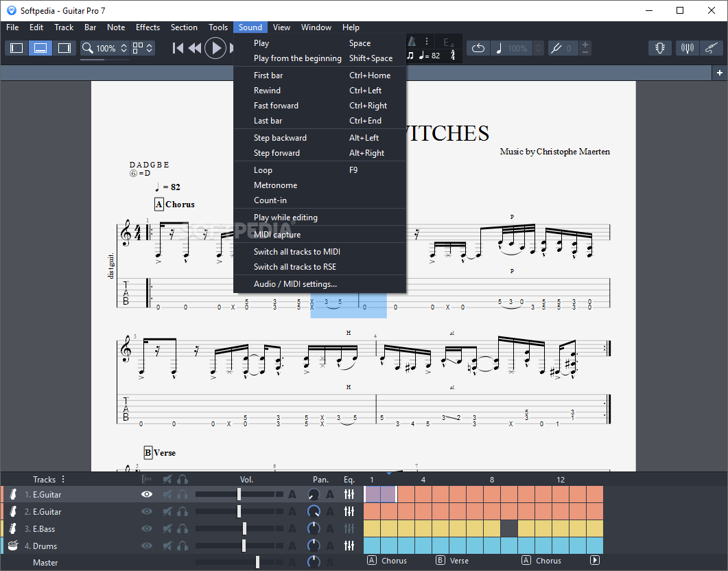The width and height of the screenshot is (728, 571).
Task: Toggle visibility eye for 4. Drums
Action: coord(147,546)
